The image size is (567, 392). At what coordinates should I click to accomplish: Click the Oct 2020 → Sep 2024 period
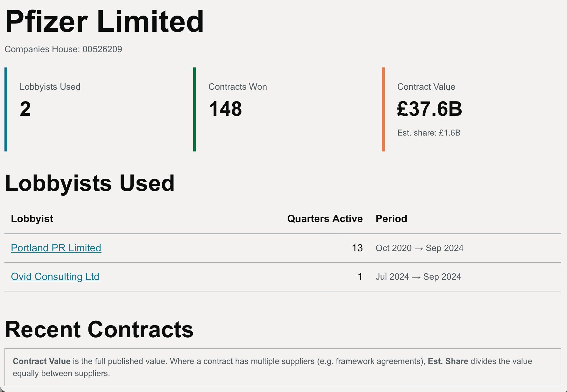[x=419, y=248]
